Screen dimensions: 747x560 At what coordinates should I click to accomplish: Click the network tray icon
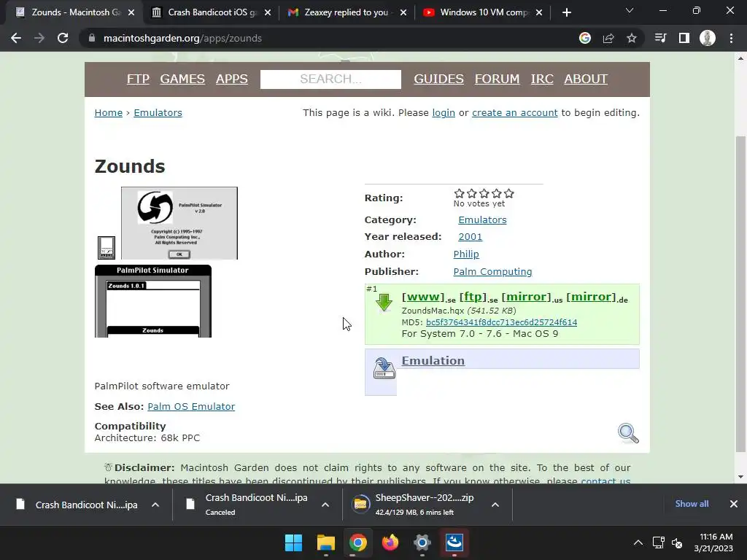659,542
